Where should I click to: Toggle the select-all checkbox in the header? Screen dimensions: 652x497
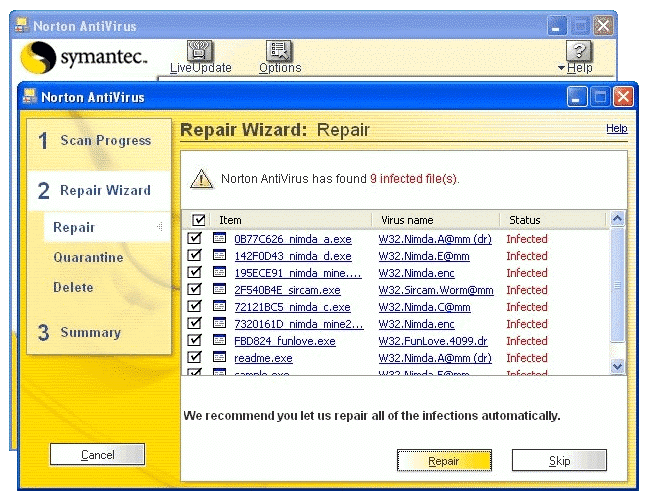pyautogui.click(x=198, y=220)
